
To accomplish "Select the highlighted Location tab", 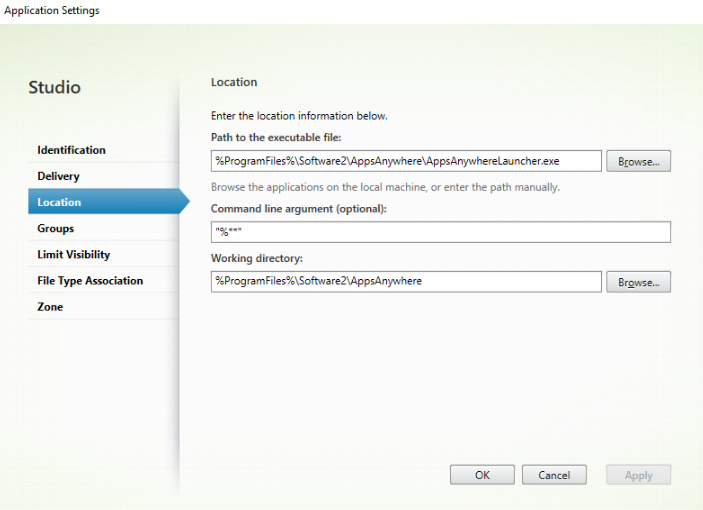I will tap(60, 202).
